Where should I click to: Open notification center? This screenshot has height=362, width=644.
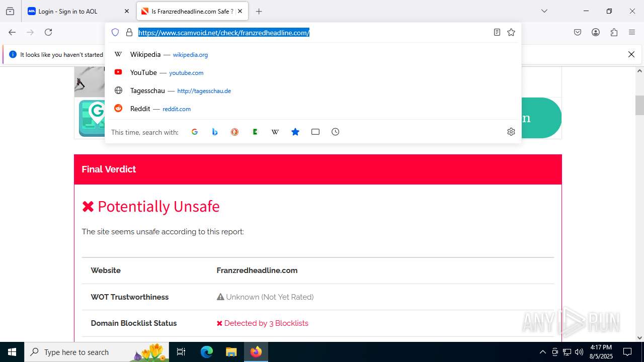pos(627,352)
